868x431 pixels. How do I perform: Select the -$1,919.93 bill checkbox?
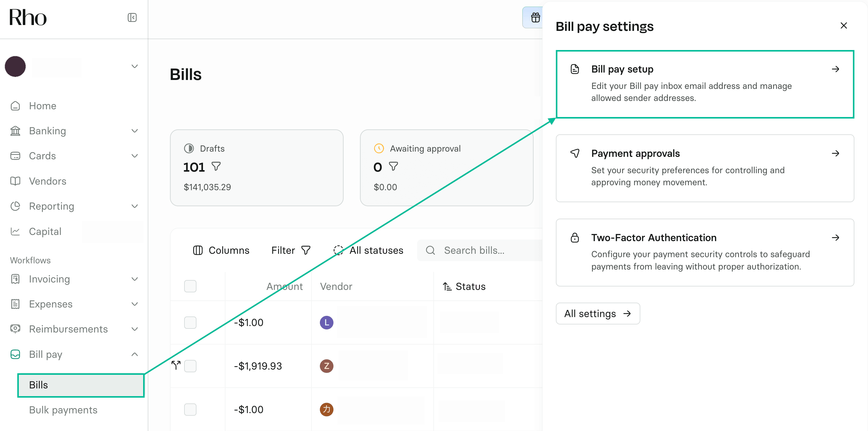190,366
